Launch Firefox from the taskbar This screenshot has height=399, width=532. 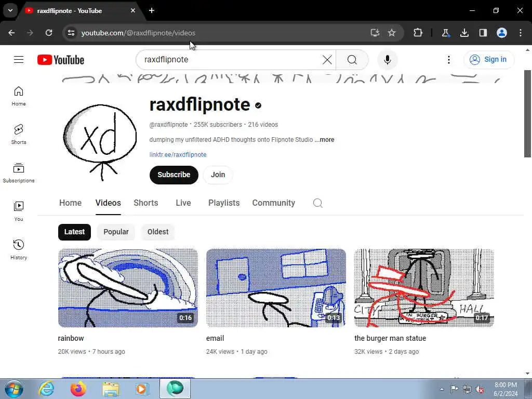click(x=78, y=389)
